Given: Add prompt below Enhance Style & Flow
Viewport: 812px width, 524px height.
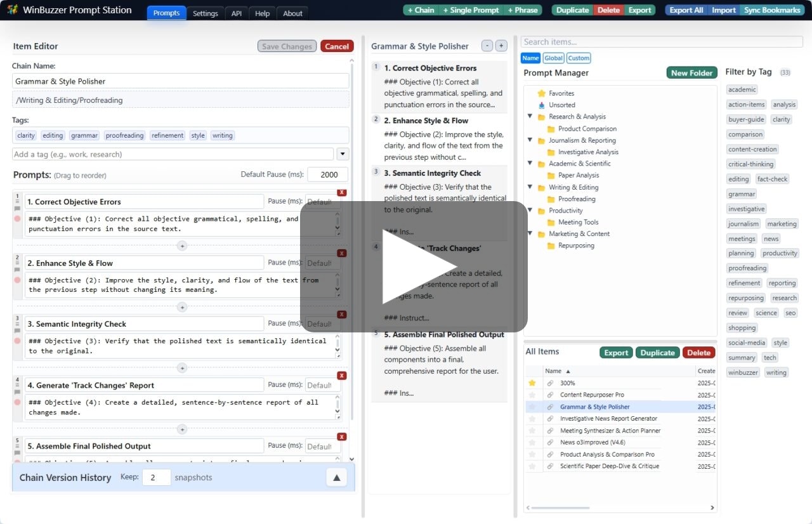Looking at the screenshot, I should point(182,307).
